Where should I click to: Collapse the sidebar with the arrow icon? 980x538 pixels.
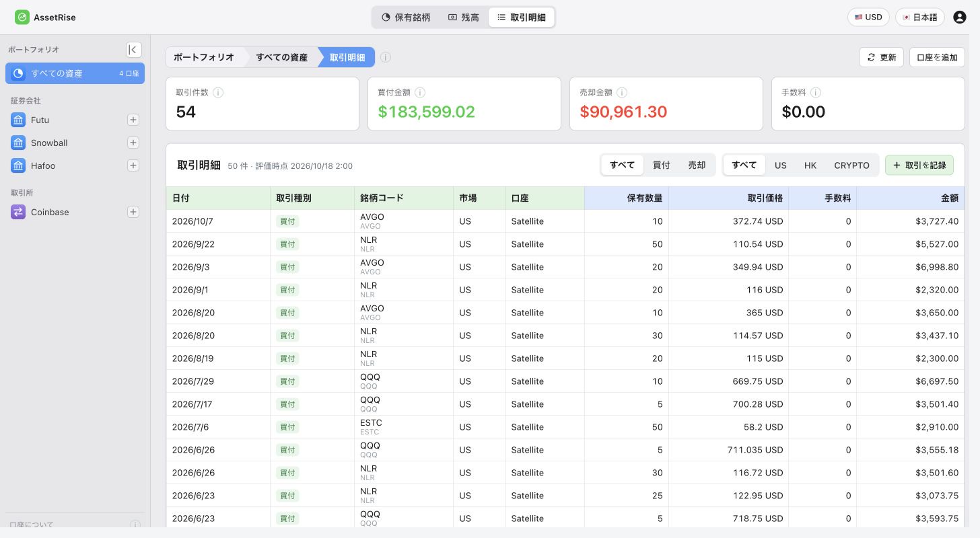(134, 50)
